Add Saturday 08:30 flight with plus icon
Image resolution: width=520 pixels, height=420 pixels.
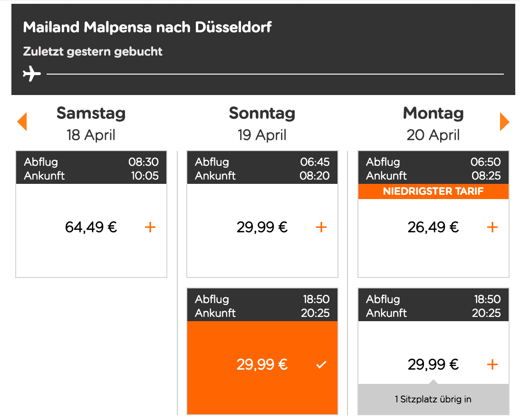[x=150, y=228]
